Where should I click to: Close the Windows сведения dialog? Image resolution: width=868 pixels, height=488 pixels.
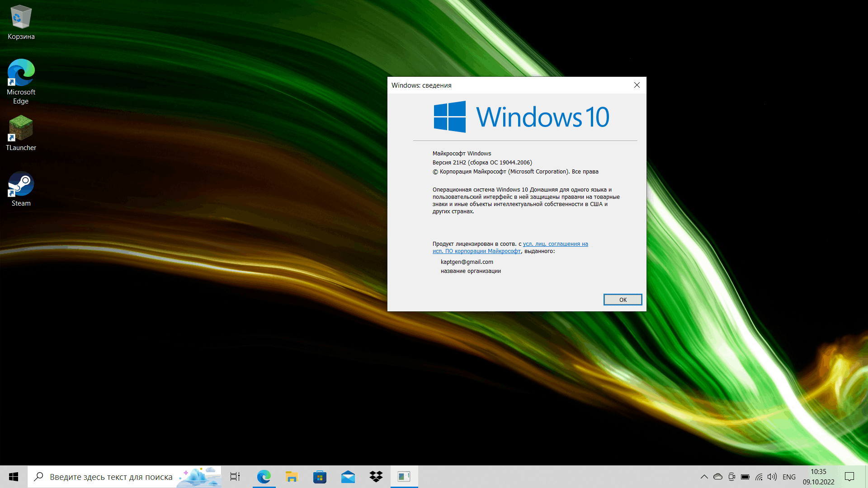(x=637, y=84)
